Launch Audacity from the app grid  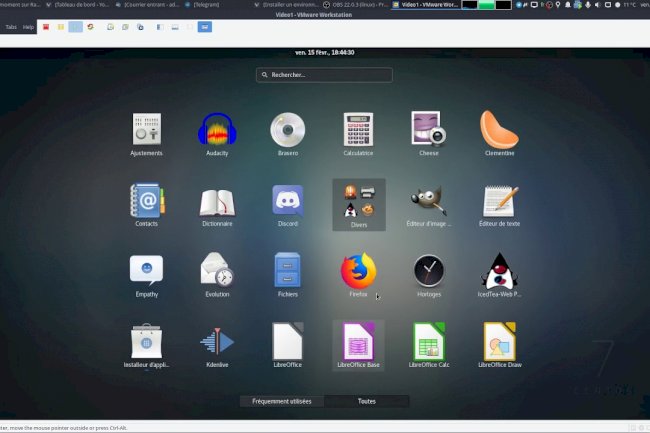217,134
